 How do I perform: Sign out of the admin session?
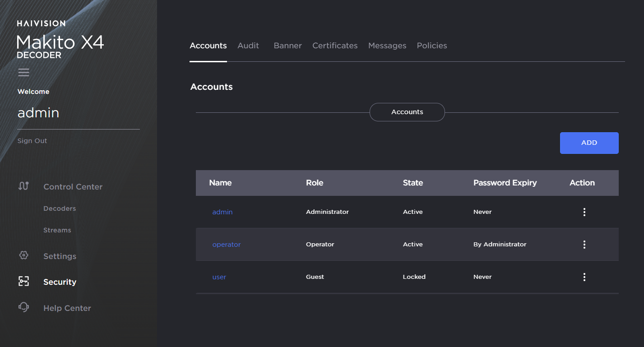coord(32,140)
